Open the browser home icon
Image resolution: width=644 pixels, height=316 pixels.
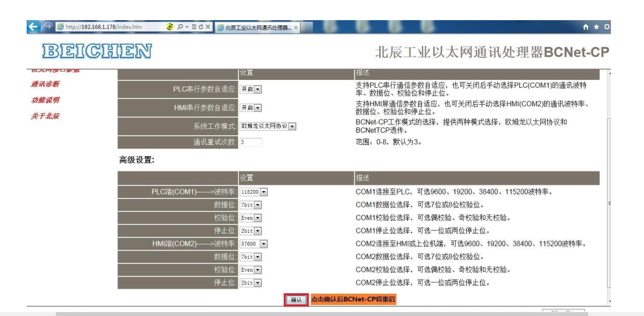point(586,27)
